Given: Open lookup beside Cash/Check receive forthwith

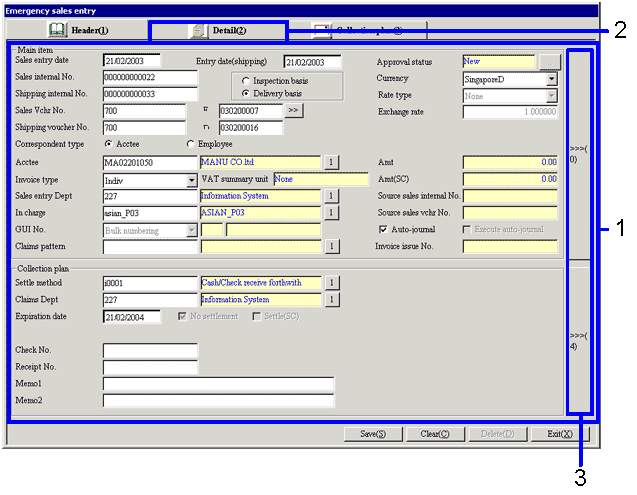Looking at the screenshot, I should 332,282.
